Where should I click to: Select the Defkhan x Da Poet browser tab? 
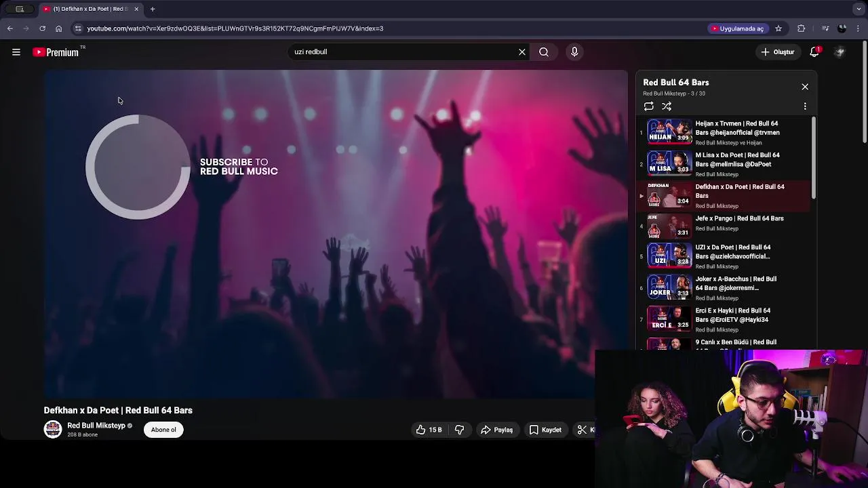click(90, 9)
